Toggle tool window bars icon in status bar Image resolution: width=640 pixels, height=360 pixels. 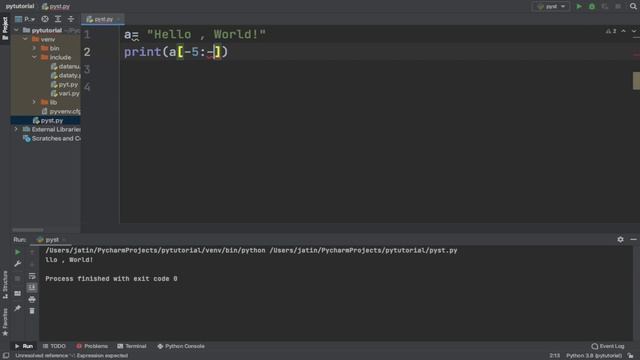(x=6, y=356)
